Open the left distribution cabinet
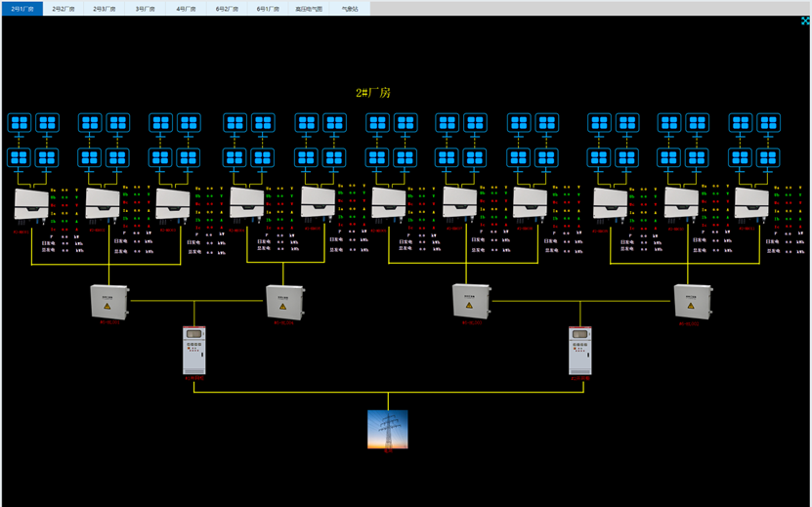This screenshot has width=812, height=507. [x=194, y=350]
